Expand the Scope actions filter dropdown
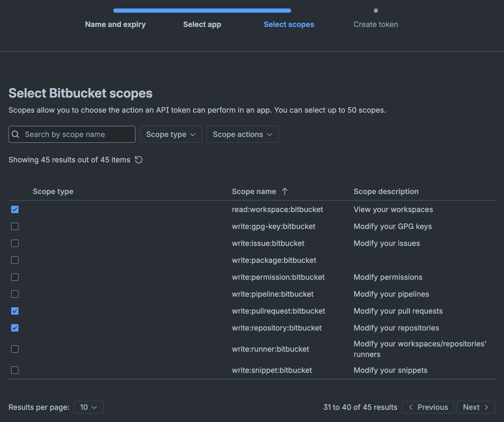 [242, 134]
